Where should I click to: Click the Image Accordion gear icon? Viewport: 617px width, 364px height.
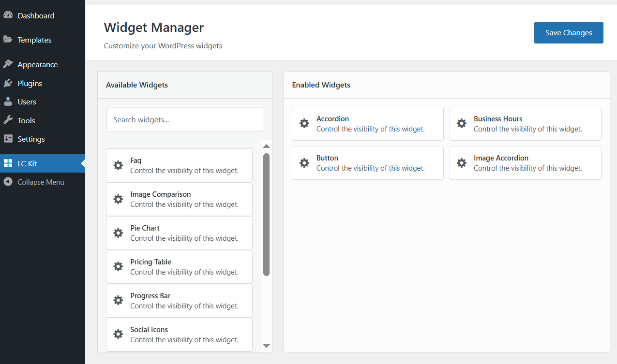[x=462, y=163]
